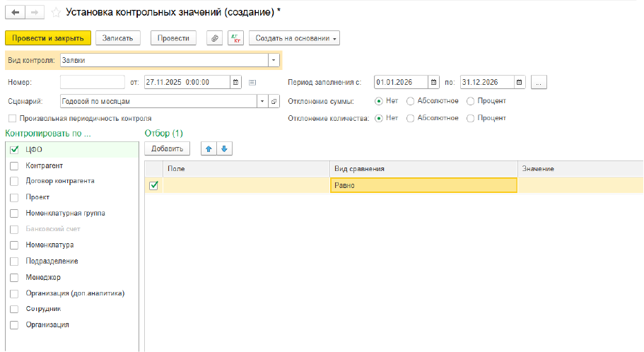The image size is (644, 352).
Task: Click Провести и закрыть button
Action: (x=47, y=38)
